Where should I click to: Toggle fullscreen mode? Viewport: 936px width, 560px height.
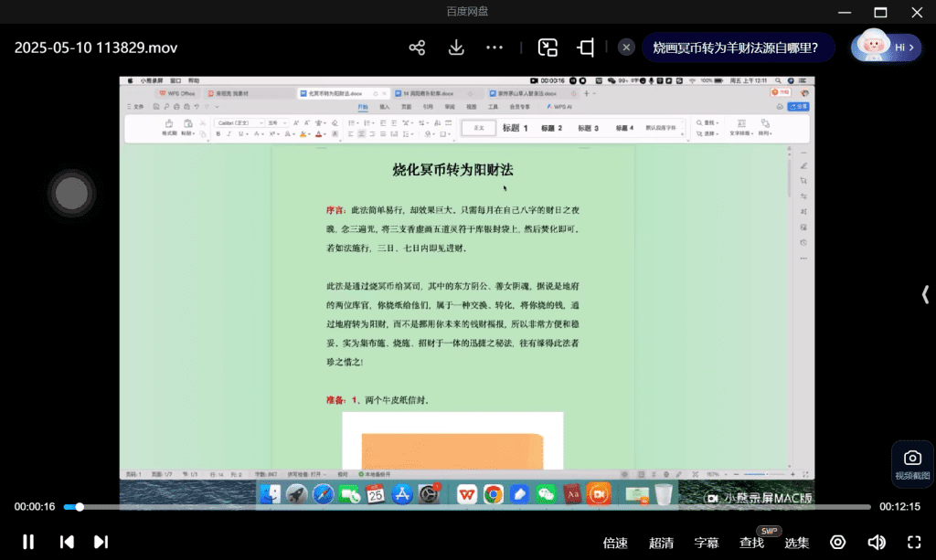point(914,543)
